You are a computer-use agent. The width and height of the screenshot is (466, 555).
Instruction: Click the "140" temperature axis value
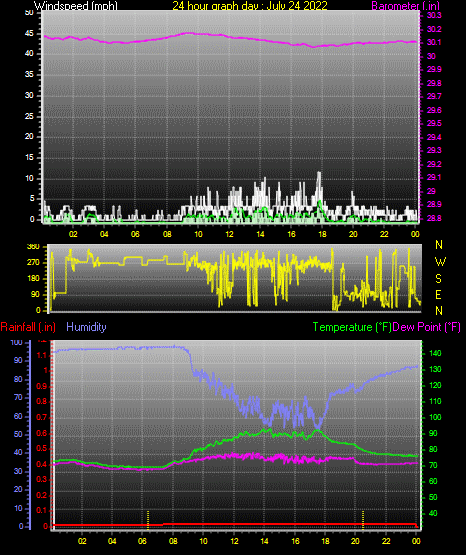pyautogui.click(x=435, y=353)
